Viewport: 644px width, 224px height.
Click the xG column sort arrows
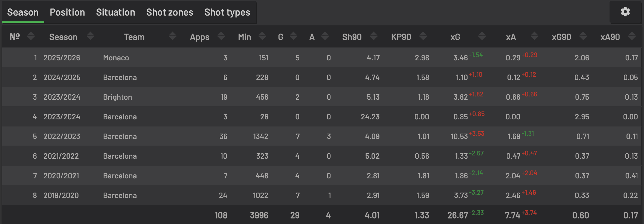(x=482, y=36)
